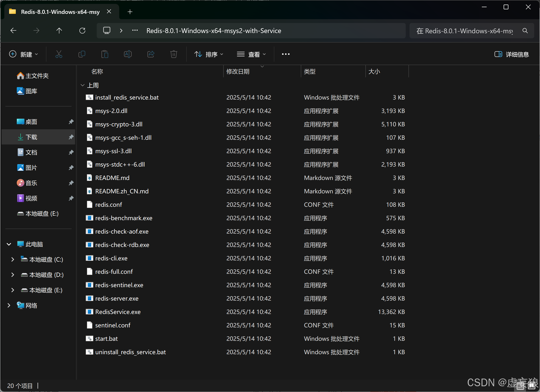This screenshot has width=540, height=392.
Task: Click the Paste clipboard icon
Action: pyautogui.click(x=105, y=54)
